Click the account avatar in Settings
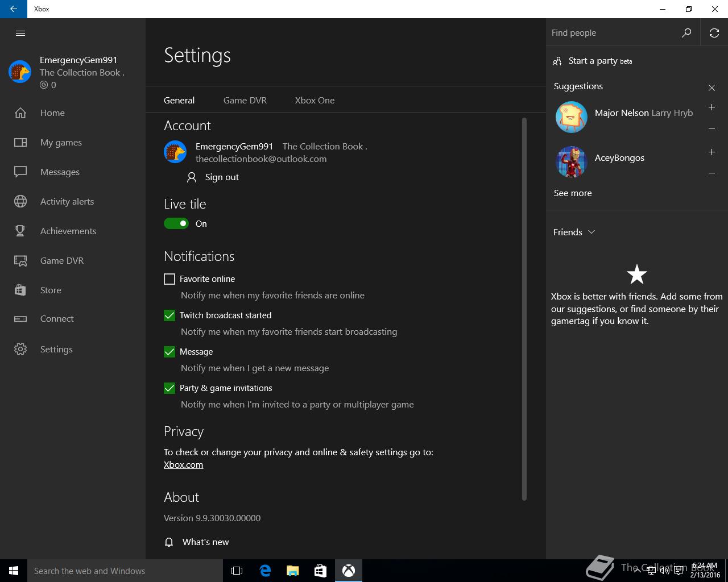The width and height of the screenshot is (728, 582). (175, 152)
